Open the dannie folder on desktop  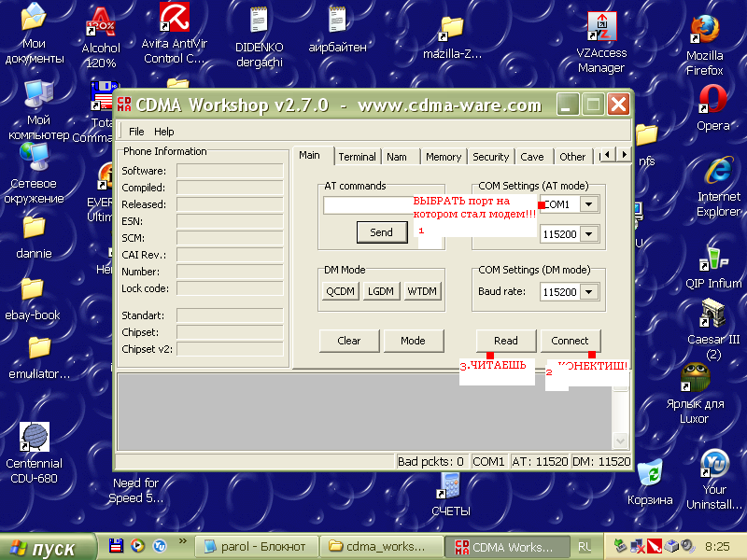[34, 238]
